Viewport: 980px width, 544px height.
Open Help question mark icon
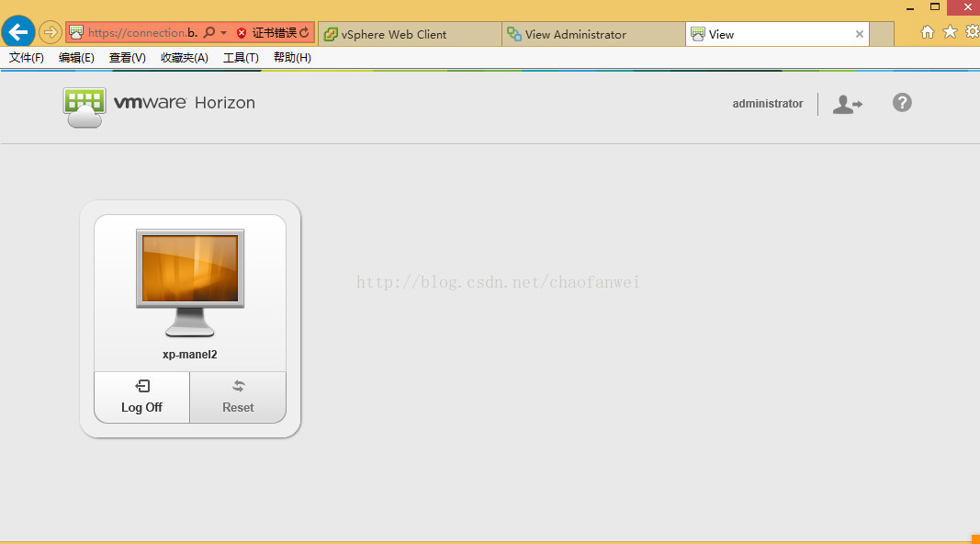[902, 103]
